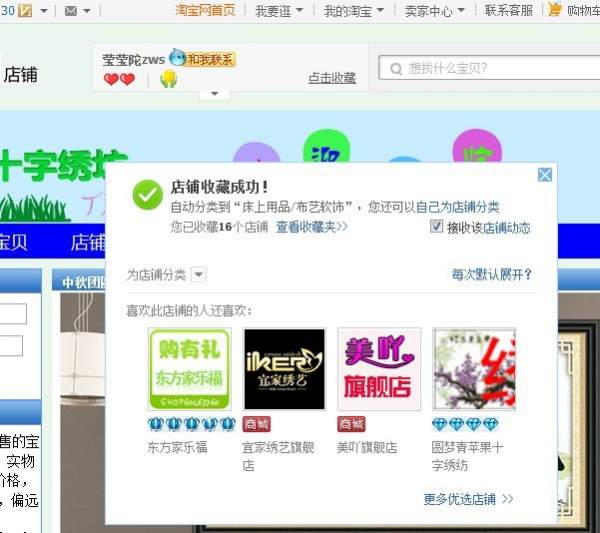Open 查看收藏夹 link

pos(311,227)
